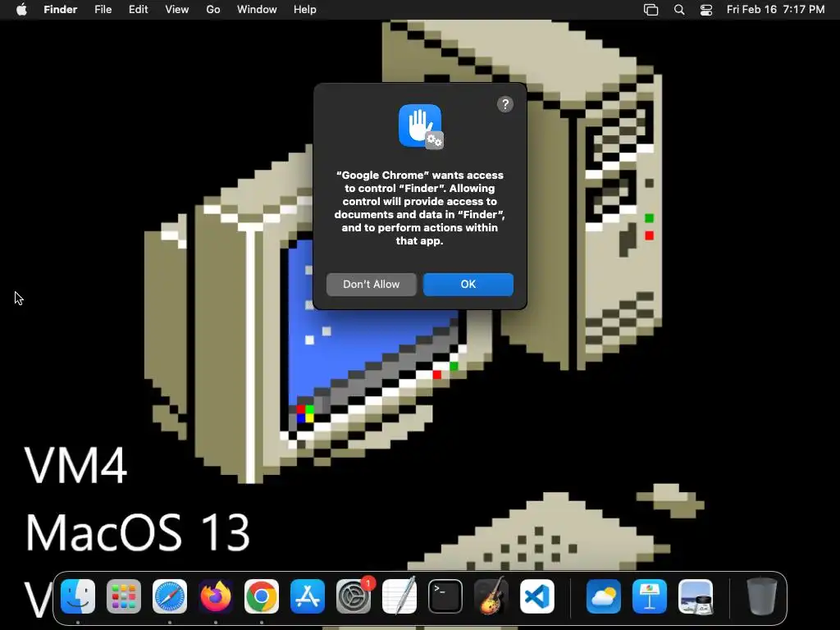Open Finder from the Dock
Viewport: 840px width, 630px height.
[x=78, y=596]
